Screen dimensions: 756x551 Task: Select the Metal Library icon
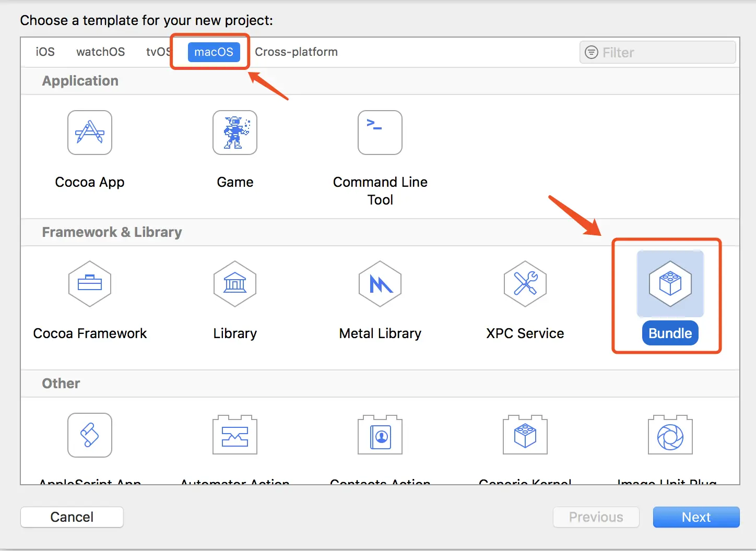[x=380, y=284]
